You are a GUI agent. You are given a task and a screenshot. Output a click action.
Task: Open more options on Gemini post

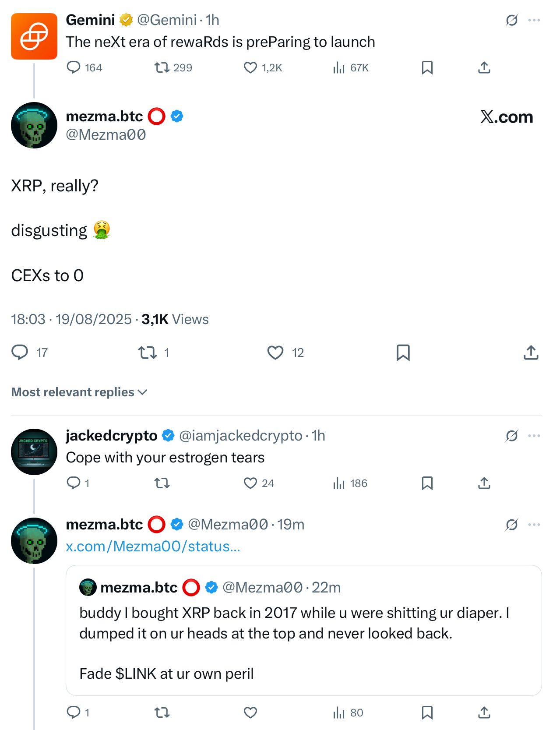click(x=534, y=20)
